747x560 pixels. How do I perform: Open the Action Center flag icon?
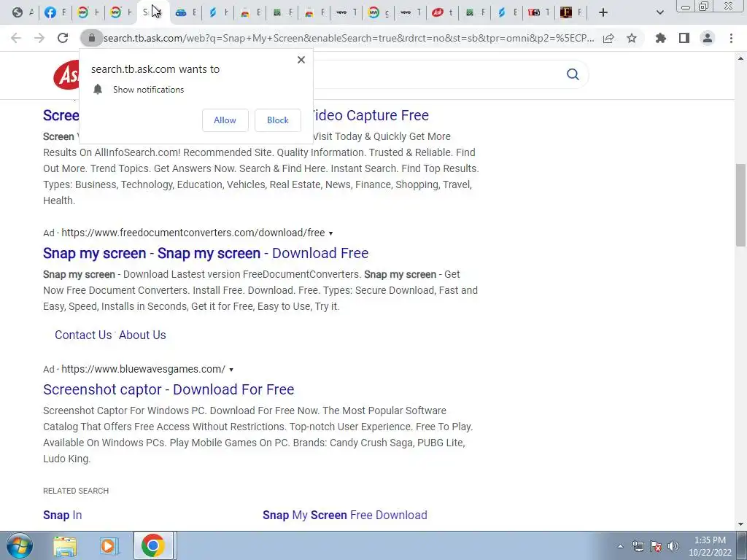[x=656, y=546]
